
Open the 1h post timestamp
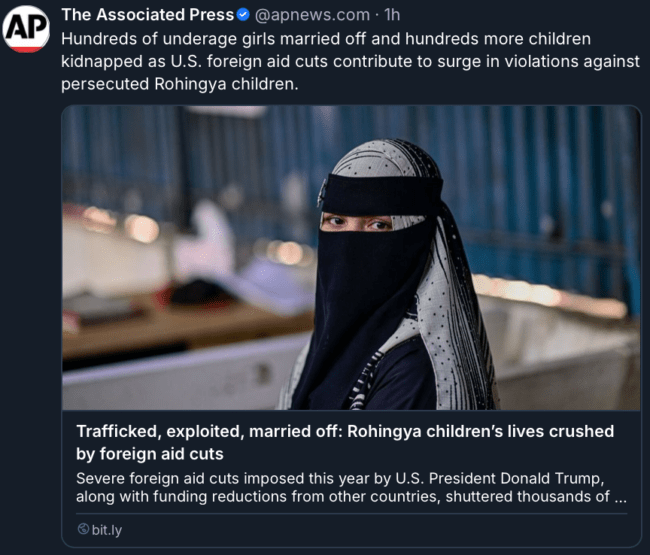(x=392, y=15)
